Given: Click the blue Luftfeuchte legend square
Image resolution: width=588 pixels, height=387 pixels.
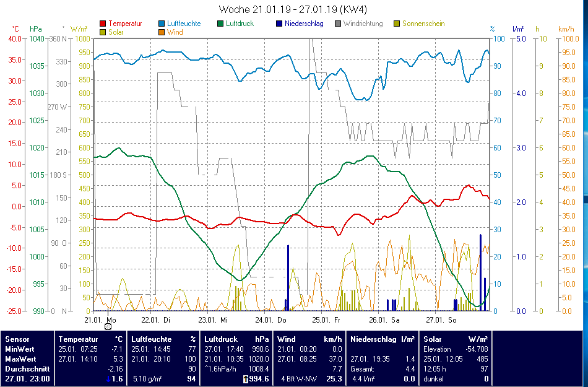Looking at the screenshot, I should point(162,24).
